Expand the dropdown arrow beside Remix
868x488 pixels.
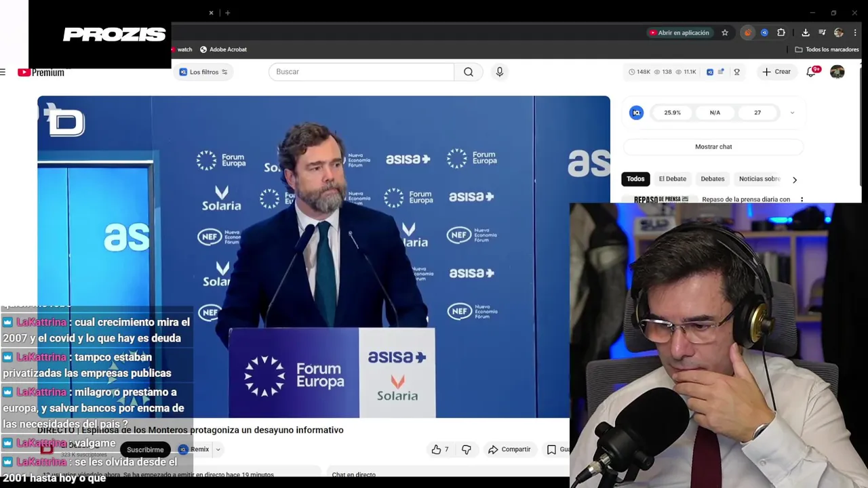[218, 449]
